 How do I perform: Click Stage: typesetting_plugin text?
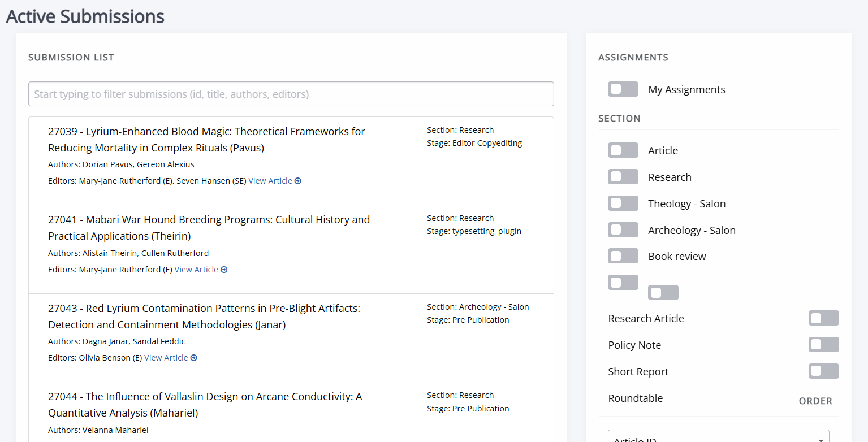click(x=474, y=231)
